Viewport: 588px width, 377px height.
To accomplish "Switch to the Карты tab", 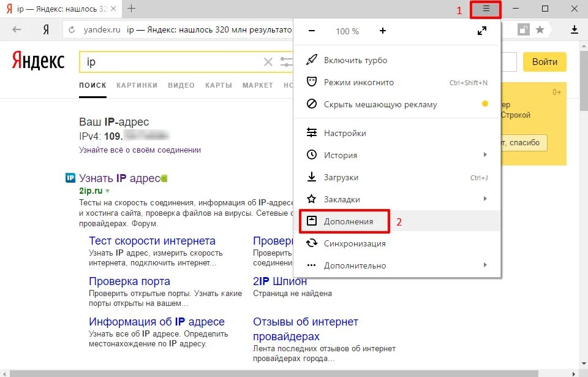I will click(x=219, y=85).
